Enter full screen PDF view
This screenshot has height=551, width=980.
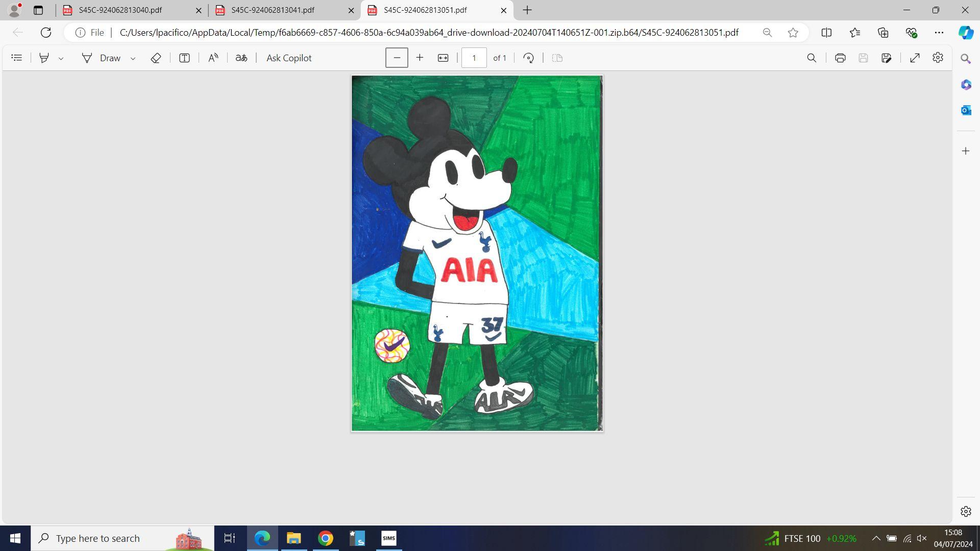[x=915, y=58]
